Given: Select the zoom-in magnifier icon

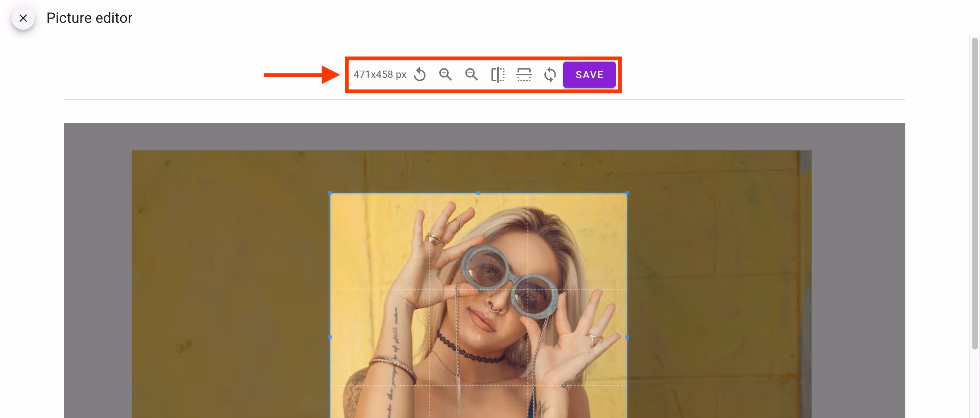Looking at the screenshot, I should point(446,75).
